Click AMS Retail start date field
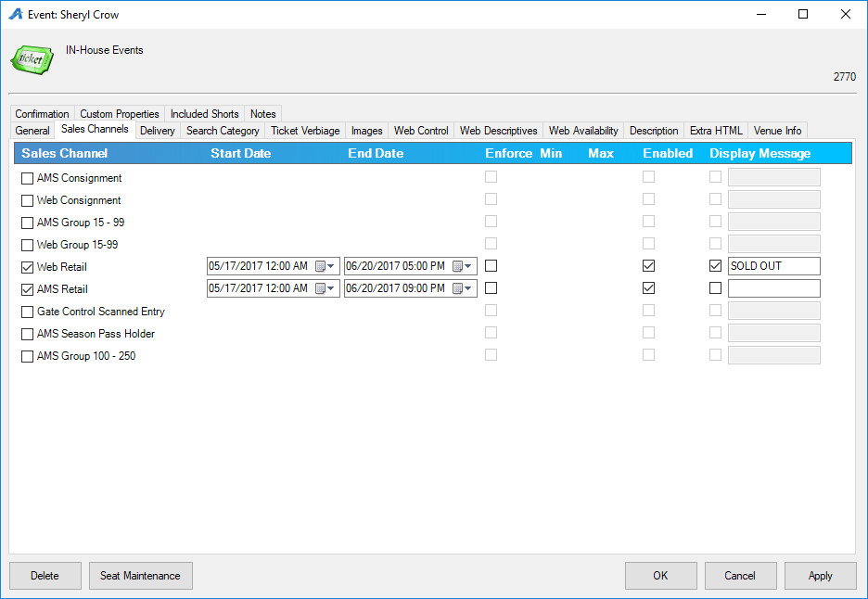The width and height of the screenshot is (868, 599). [273, 288]
